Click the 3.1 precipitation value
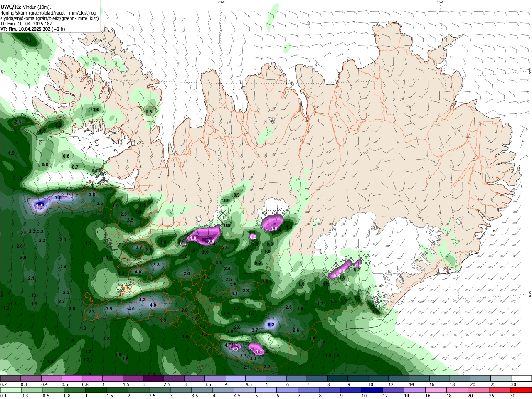The height and width of the screenshot is (399, 532). (x=234, y=293)
